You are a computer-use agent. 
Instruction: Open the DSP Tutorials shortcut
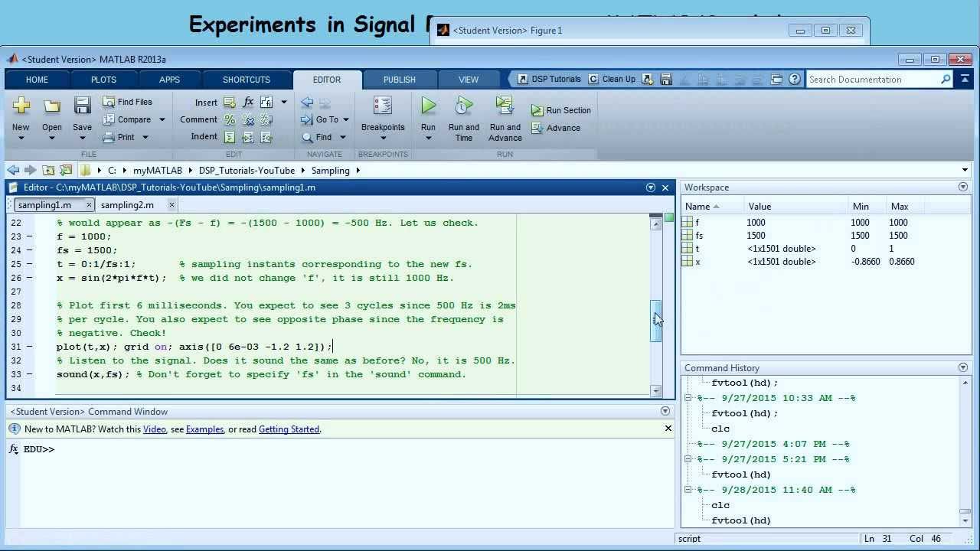point(550,79)
